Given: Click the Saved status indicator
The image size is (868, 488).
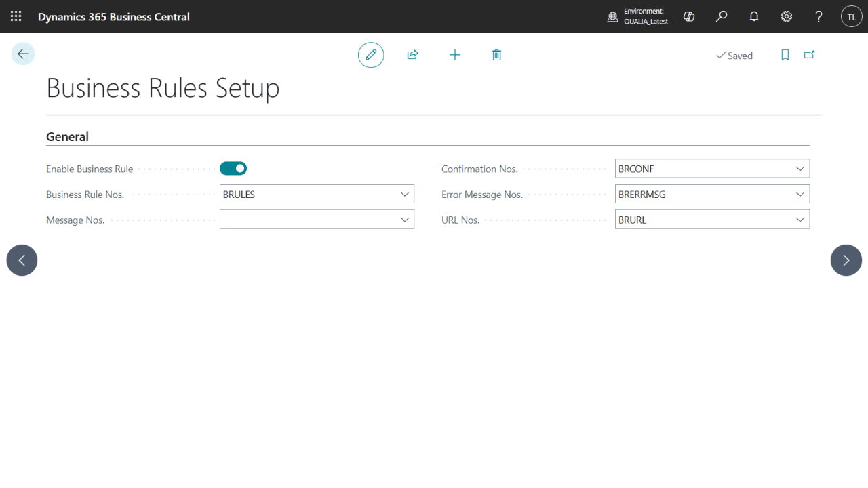Looking at the screenshot, I should [734, 56].
